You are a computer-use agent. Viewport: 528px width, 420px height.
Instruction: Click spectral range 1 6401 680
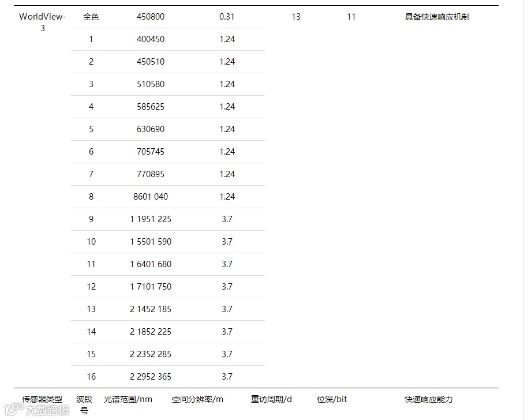(151, 264)
